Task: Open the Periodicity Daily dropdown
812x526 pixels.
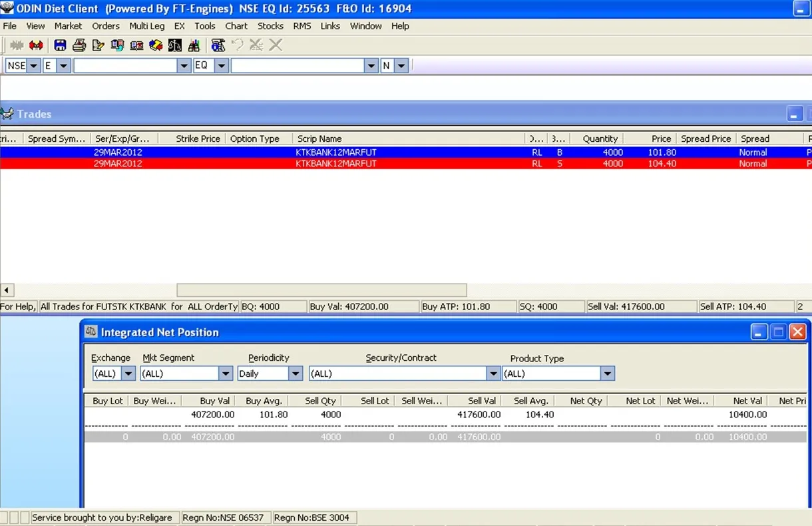Action: coord(296,374)
